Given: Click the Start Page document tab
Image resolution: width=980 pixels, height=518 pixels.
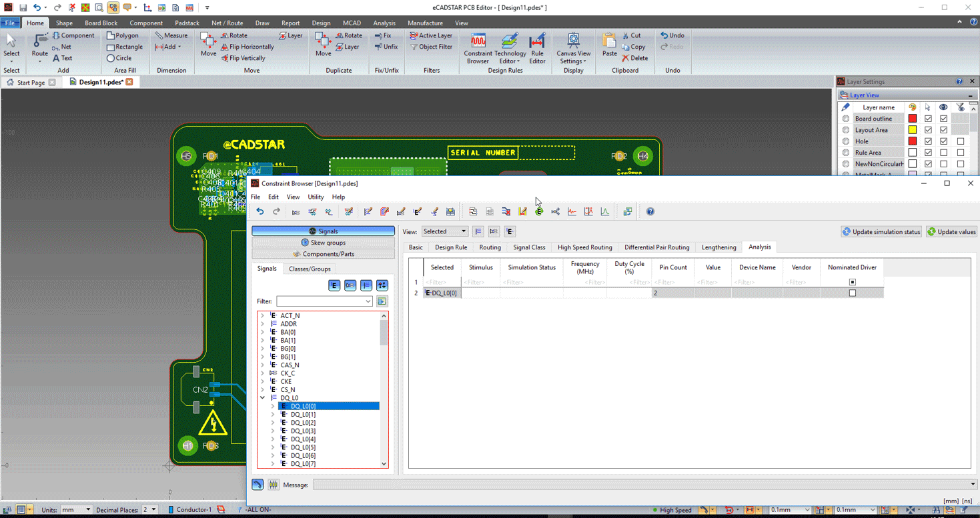Looking at the screenshot, I should pos(31,82).
